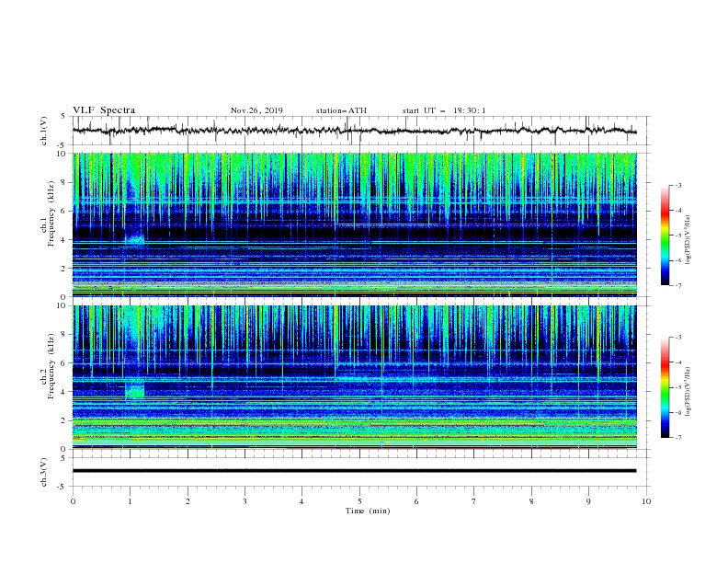Click the bright 4 kHz burst in the ch.2 spectrogram
Image resolution: width=728 pixels, height=563 pixels.
134,389
